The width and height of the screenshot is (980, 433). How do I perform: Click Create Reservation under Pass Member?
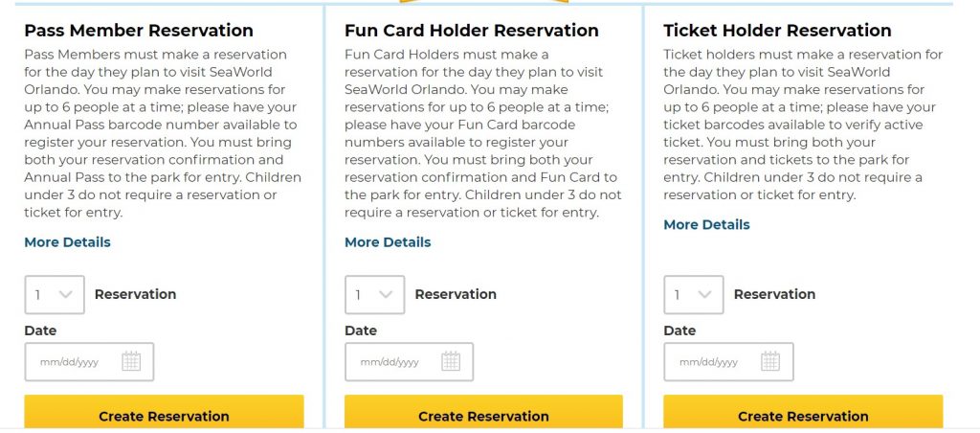tap(164, 413)
